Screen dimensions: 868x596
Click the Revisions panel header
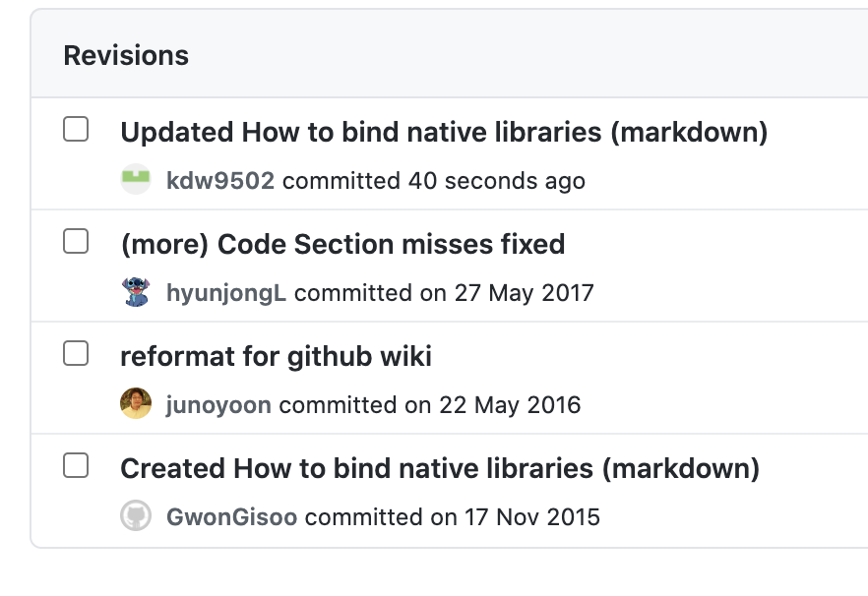point(127,55)
